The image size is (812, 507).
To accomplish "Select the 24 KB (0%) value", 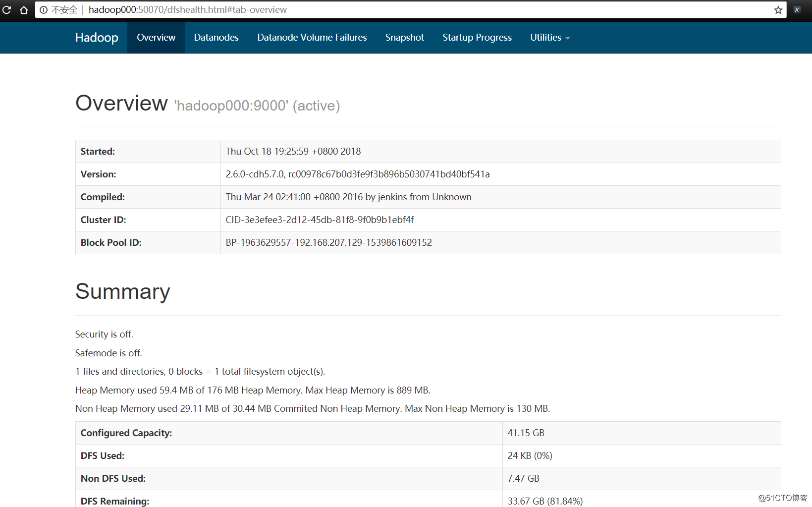I will [530, 456].
